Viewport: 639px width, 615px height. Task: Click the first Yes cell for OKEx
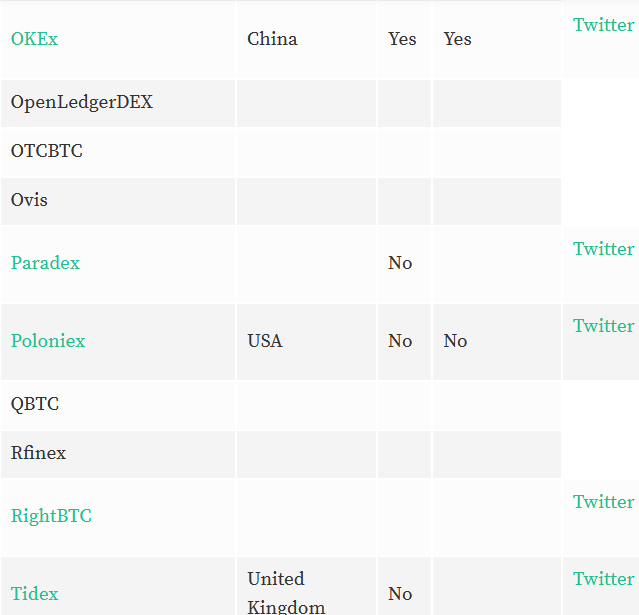tap(404, 40)
